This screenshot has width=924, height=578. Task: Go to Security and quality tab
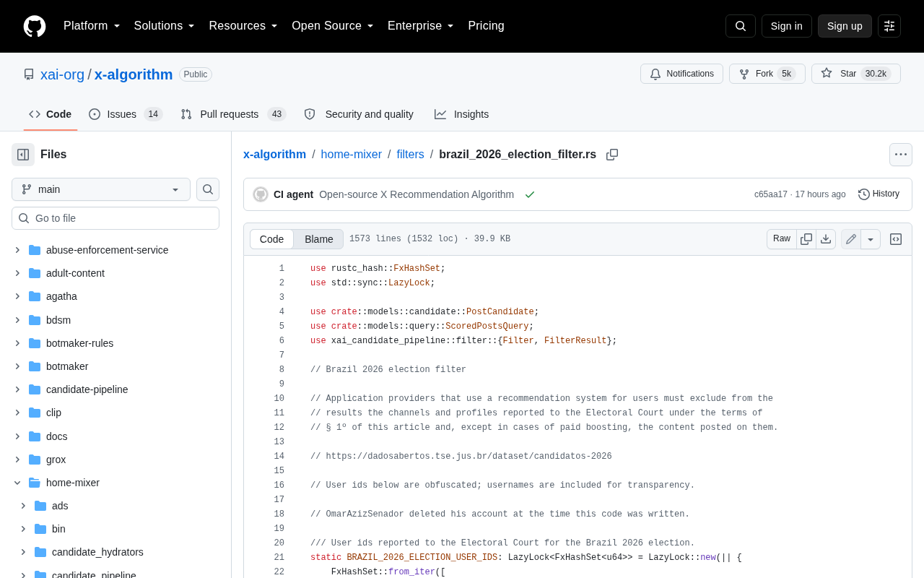pos(359,114)
